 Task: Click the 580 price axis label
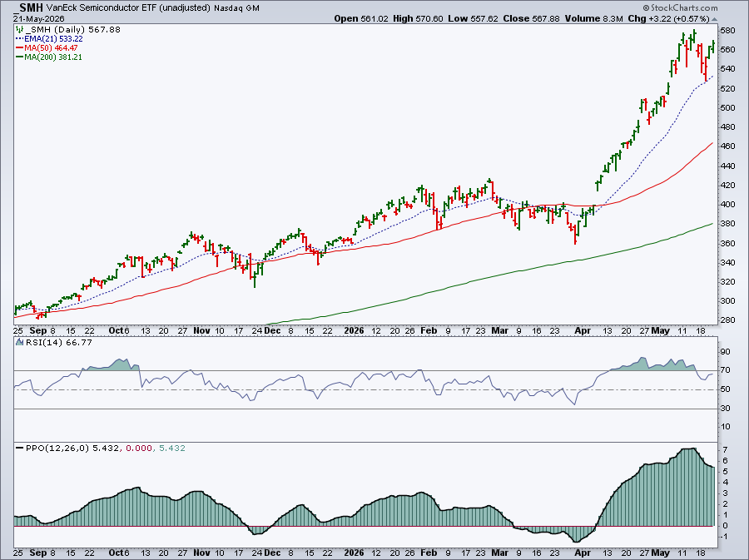(x=727, y=30)
